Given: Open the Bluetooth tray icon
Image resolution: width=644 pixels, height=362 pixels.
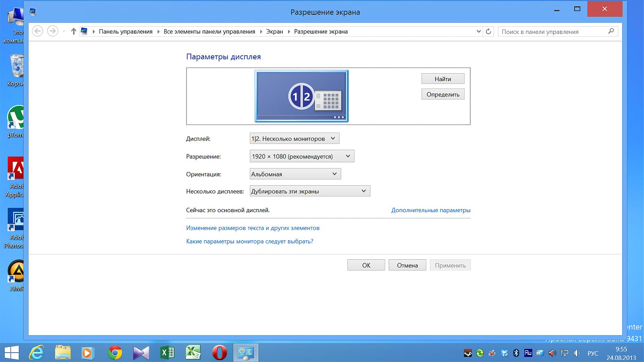Looking at the screenshot, I should [x=516, y=353].
